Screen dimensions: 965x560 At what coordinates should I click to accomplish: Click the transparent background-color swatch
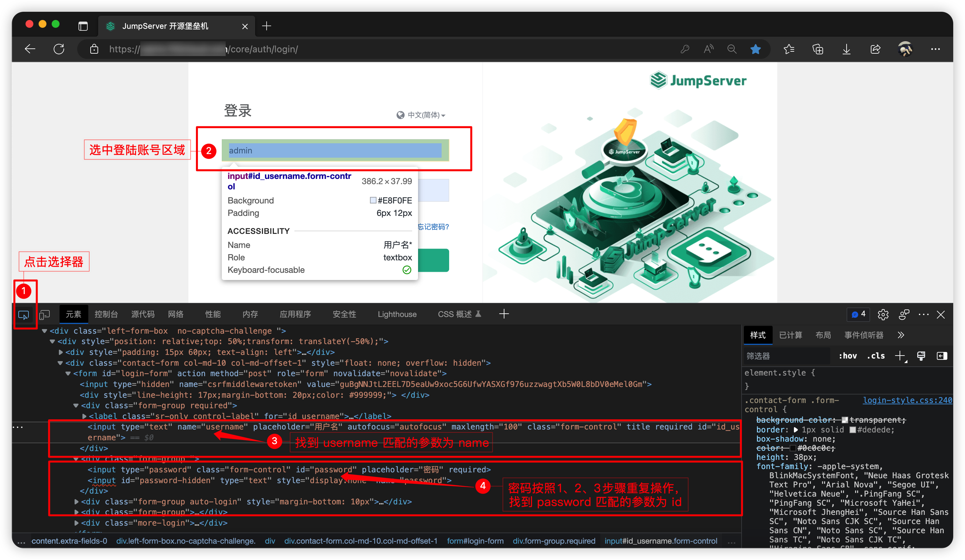[x=844, y=420]
